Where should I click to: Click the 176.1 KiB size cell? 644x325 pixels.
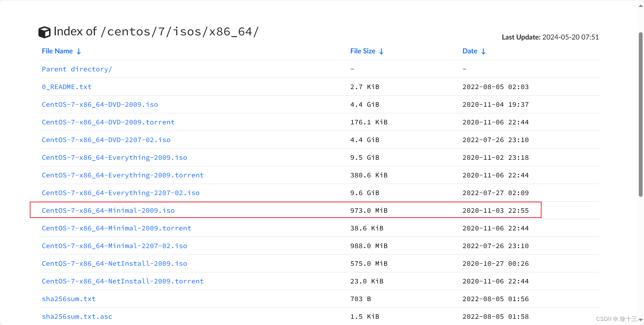coord(369,122)
